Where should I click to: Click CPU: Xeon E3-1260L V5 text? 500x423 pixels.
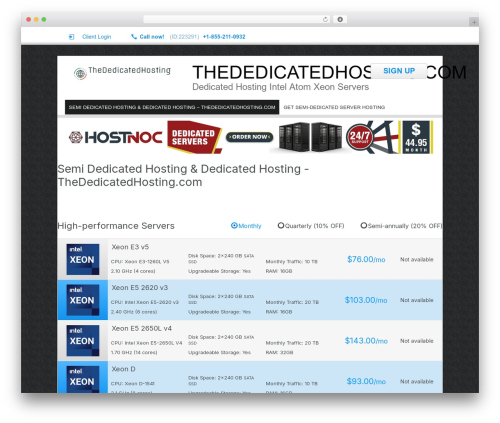(x=140, y=262)
